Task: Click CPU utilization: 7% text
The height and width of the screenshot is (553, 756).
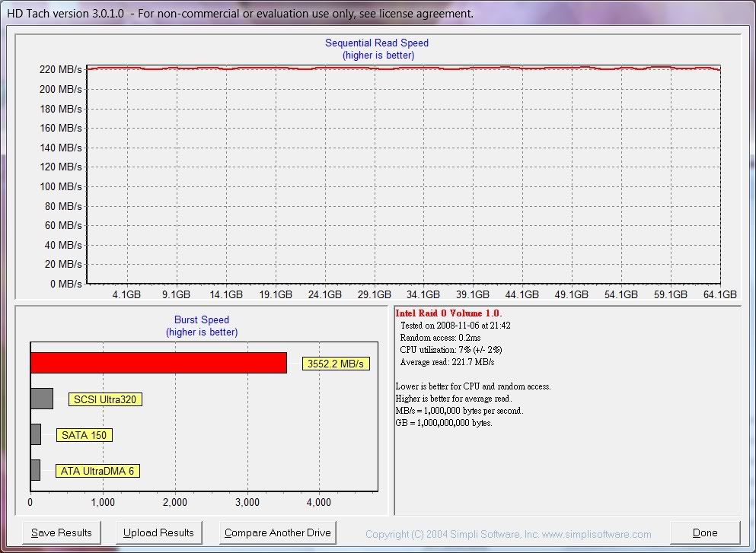Action: coord(451,350)
